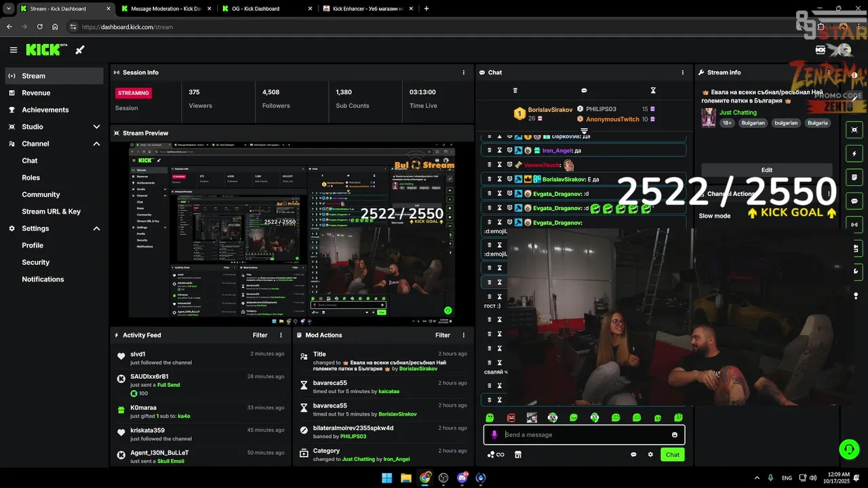Pick the red angry quick emote
Screen dimensions: 868x488
[x=511, y=418]
